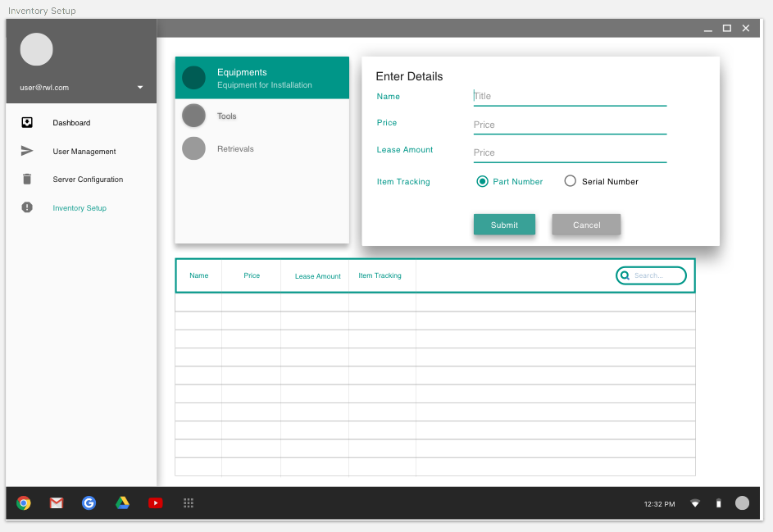The width and height of the screenshot is (773, 532).
Task: Click the User Management arrow icon
Action: click(x=27, y=151)
